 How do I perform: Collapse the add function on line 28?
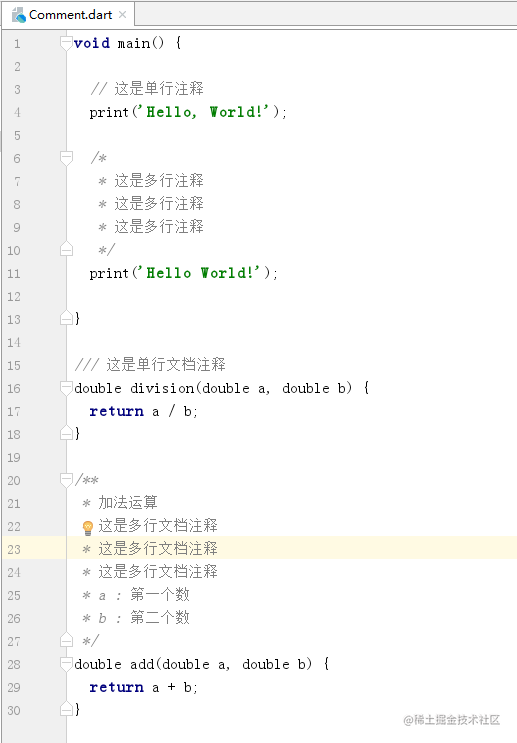click(x=66, y=664)
